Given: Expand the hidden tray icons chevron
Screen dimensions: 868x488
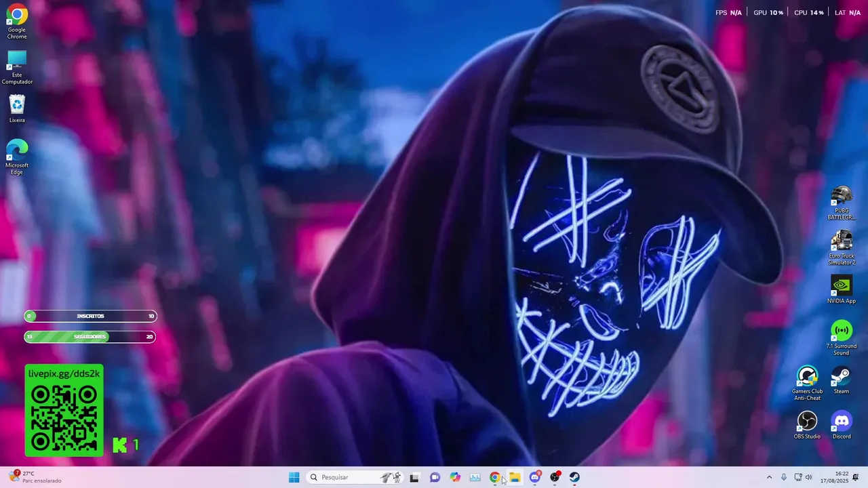Looking at the screenshot, I should pos(769,477).
